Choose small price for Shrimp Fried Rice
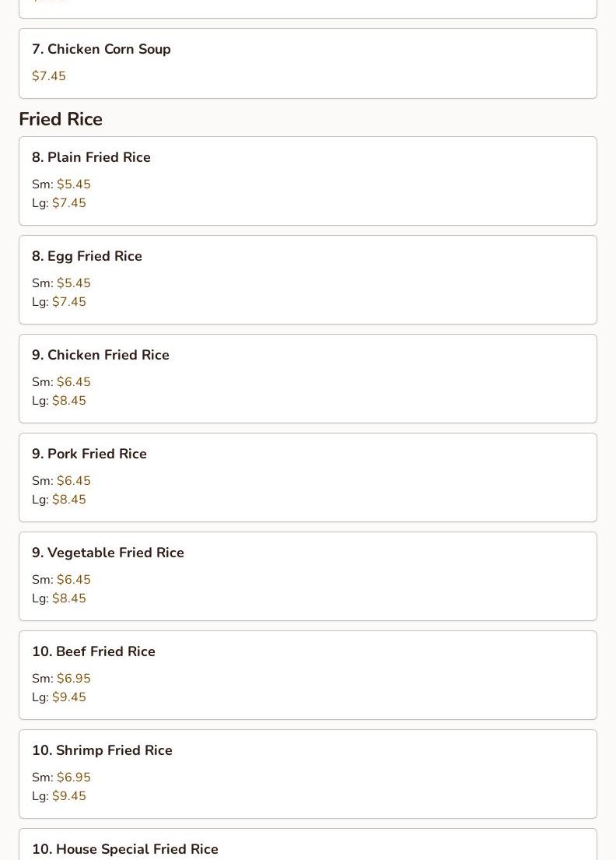 (73, 778)
